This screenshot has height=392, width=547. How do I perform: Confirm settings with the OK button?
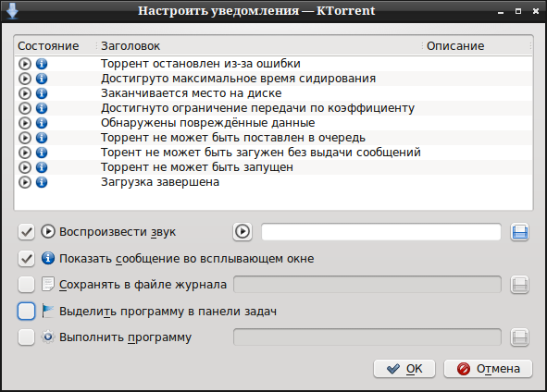(404, 369)
